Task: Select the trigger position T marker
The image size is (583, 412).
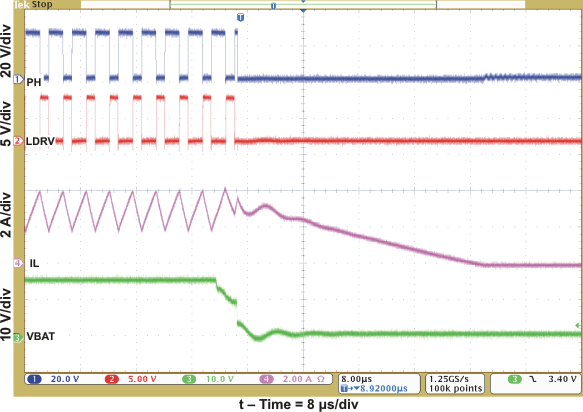Action: click(241, 17)
